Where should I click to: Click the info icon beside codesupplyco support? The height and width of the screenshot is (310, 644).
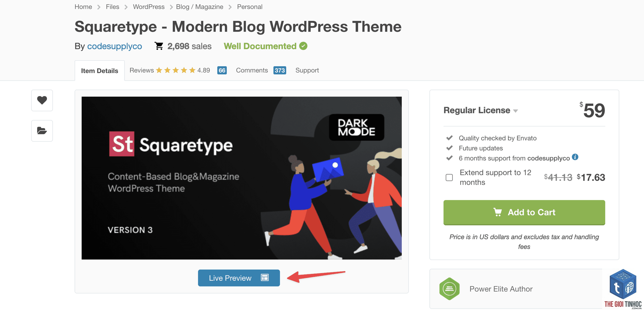pyautogui.click(x=575, y=157)
